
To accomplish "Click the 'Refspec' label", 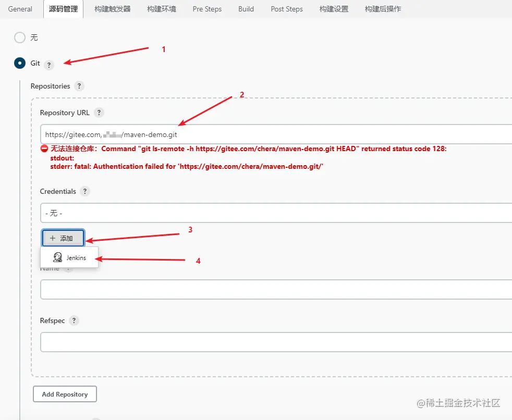I will tap(52, 320).
